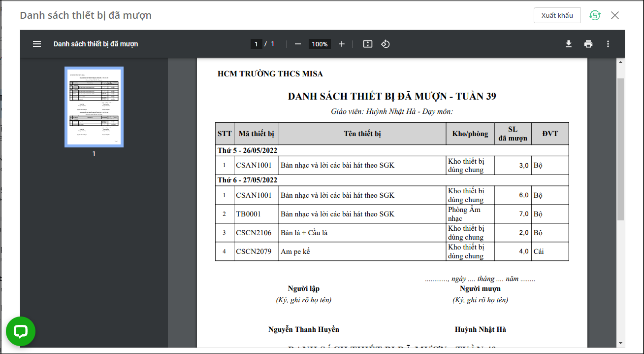The width and height of the screenshot is (644, 354).
Task: Click the 'Tên thiết bị' column header
Action: (362, 134)
